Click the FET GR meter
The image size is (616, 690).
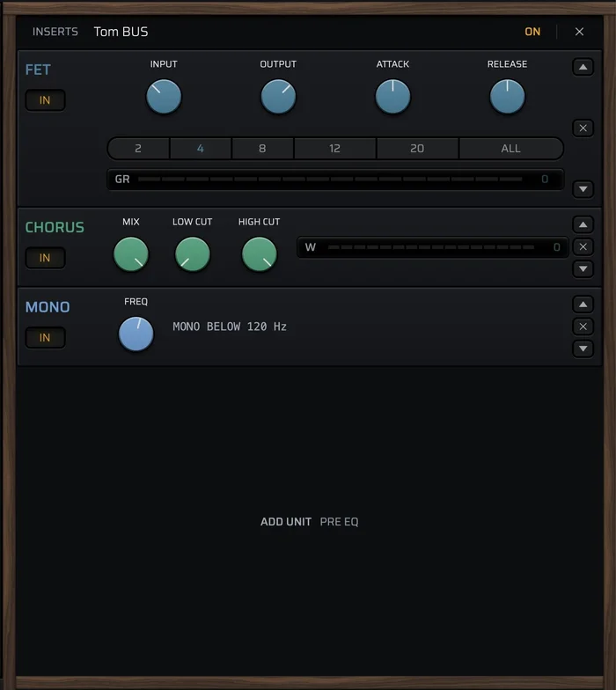coord(335,180)
